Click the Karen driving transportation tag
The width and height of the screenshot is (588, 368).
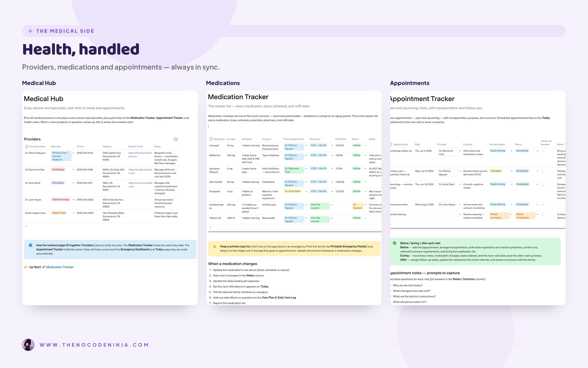(x=498, y=205)
